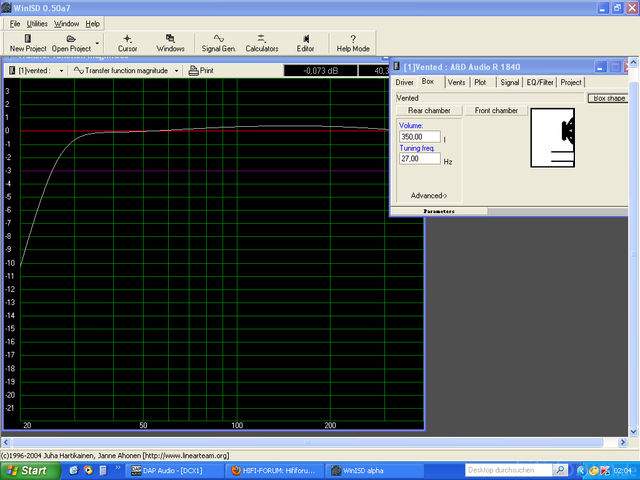Open the driver Editor
The width and height of the screenshot is (640, 480).
tap(305, 43)
